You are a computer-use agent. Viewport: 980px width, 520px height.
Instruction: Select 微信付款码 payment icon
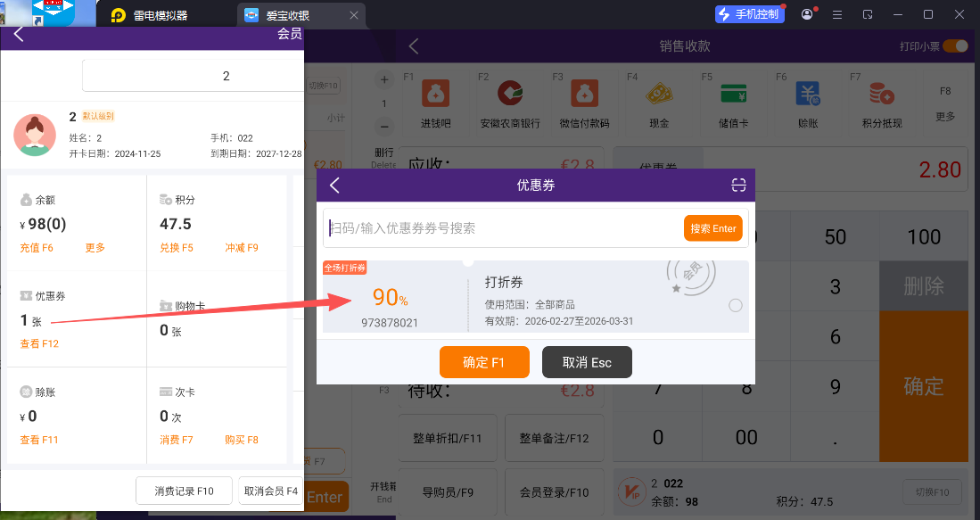point(584,95)
